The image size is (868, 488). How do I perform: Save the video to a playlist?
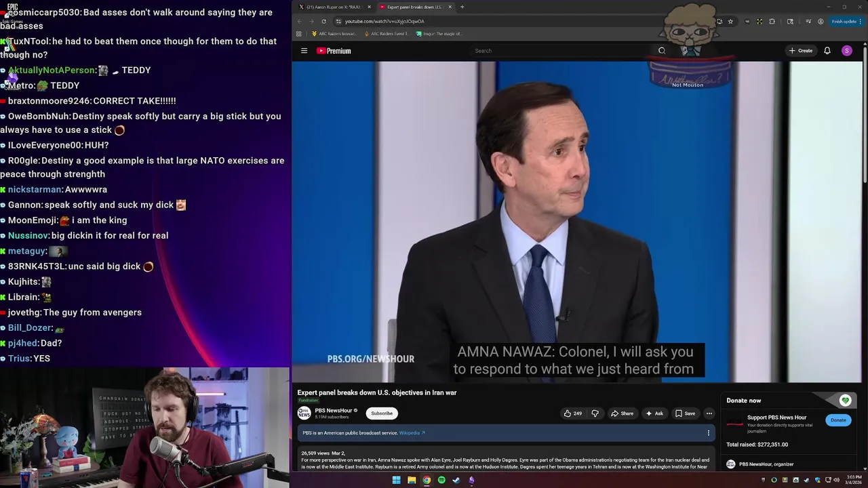click(x=685, y=413)
